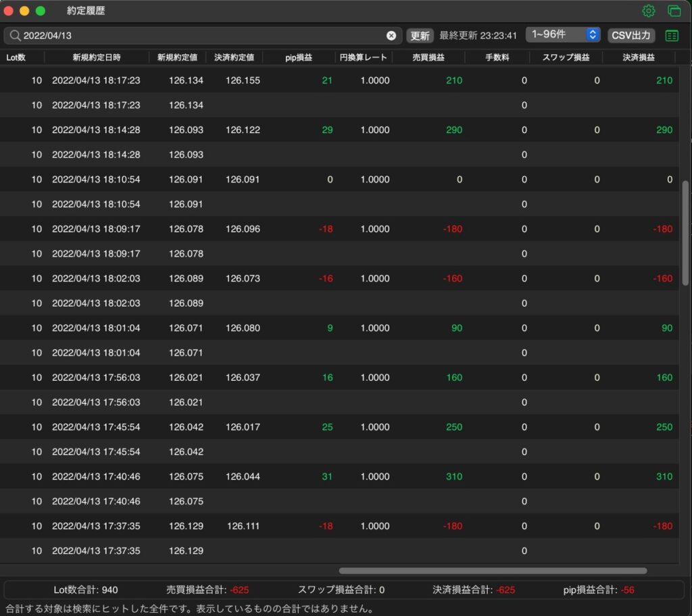Open the 1~96件 page range dropdown
The image size is (692, 616).
[563, 34]
